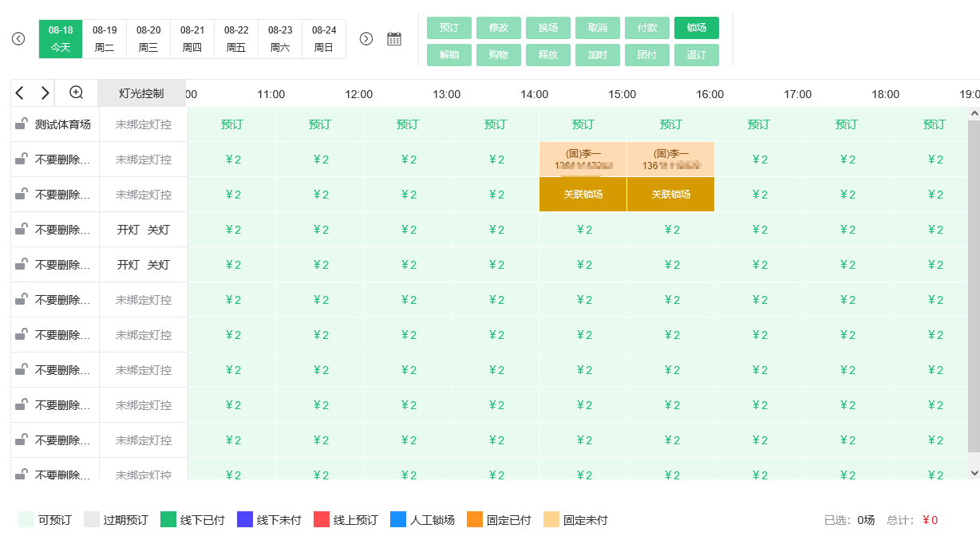Screen dimensions: 980x536
Task: Click the 11:00 预订 cell for 测试体育场
Action: click(319, 124)
